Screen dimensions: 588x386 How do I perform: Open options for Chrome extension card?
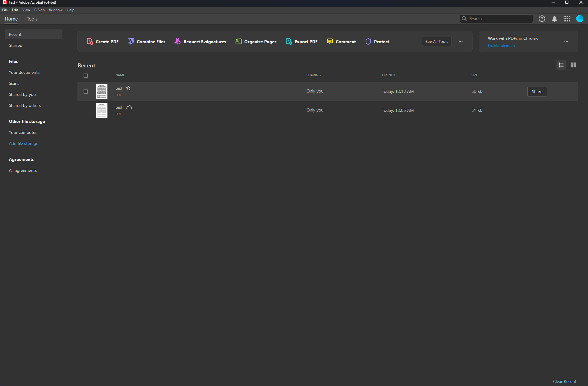click(566, 41)
